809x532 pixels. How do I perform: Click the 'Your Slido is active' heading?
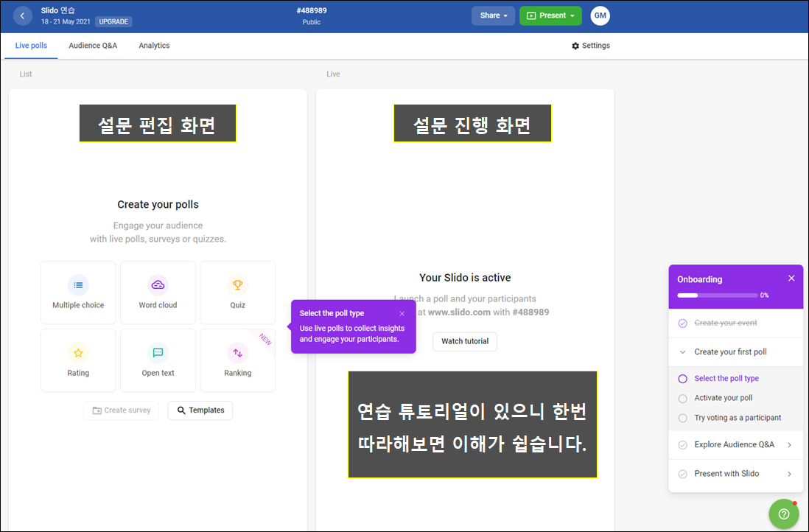[x=465, y=278]
